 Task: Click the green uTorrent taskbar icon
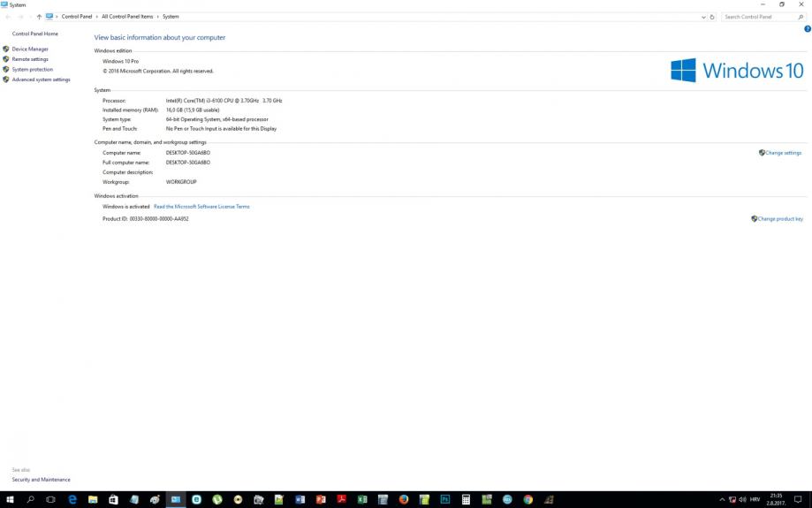(217, 500)
